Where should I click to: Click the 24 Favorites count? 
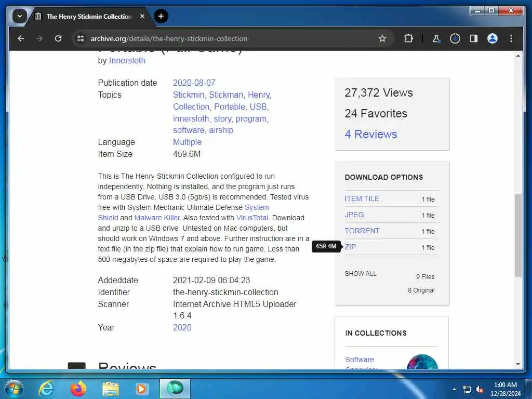pos(376,113)
